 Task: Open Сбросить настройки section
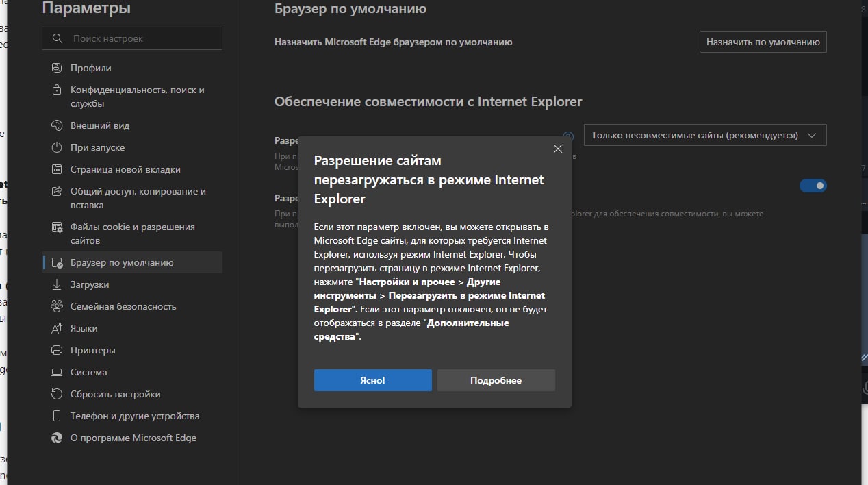click(x=132, y=394)
